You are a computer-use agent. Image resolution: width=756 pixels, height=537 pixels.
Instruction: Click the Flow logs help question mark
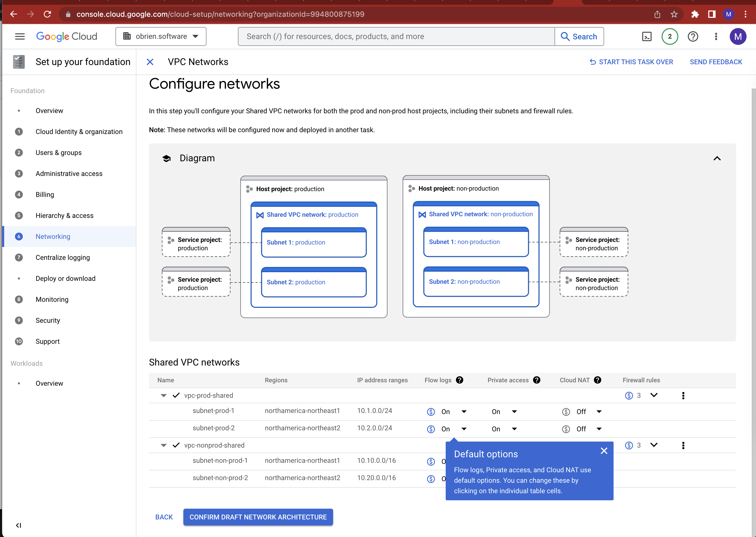point(460,380)
